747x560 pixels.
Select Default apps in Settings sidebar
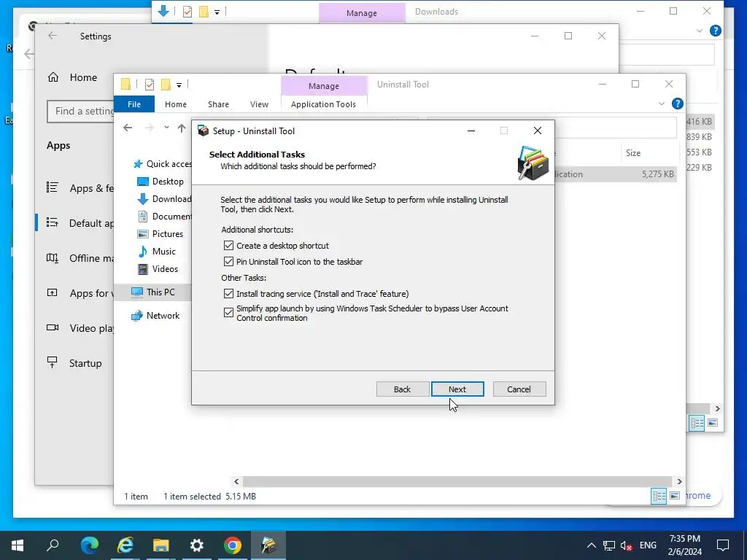[80, 223]
